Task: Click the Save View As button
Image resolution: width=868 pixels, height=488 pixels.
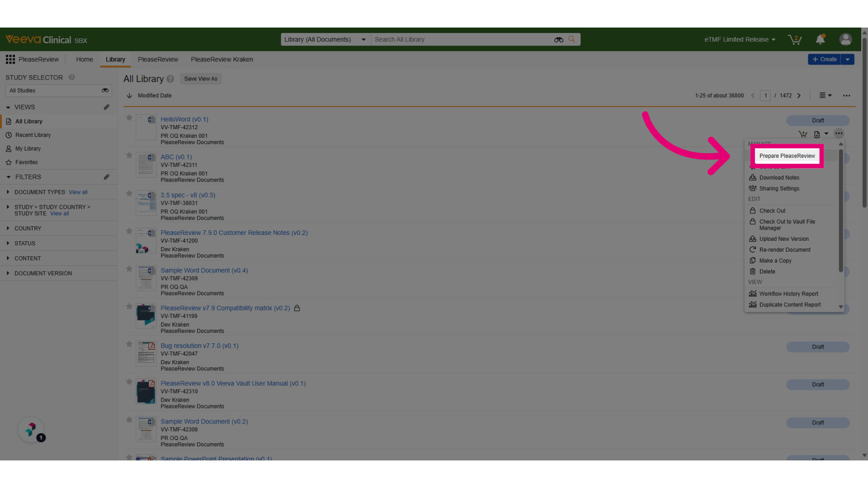Action: point(201,79)
